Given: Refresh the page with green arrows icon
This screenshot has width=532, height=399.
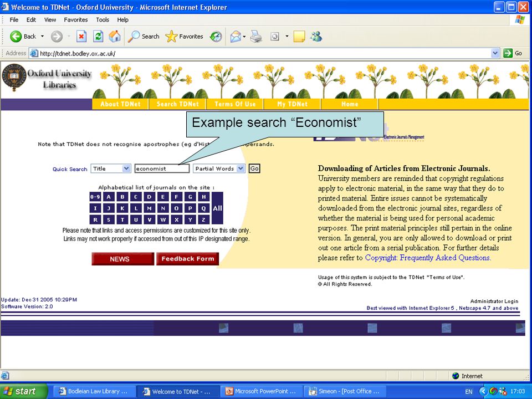Looking at the screenshot, I should coord(98,36).
